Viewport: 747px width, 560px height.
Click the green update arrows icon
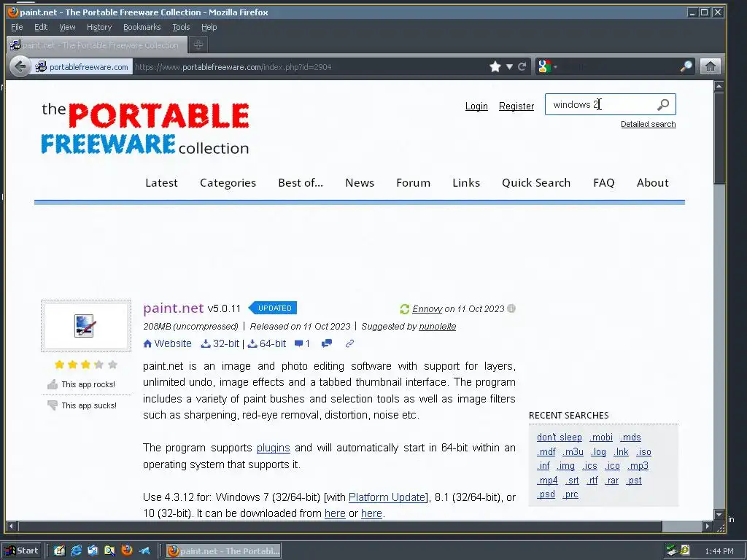[404, 309]
